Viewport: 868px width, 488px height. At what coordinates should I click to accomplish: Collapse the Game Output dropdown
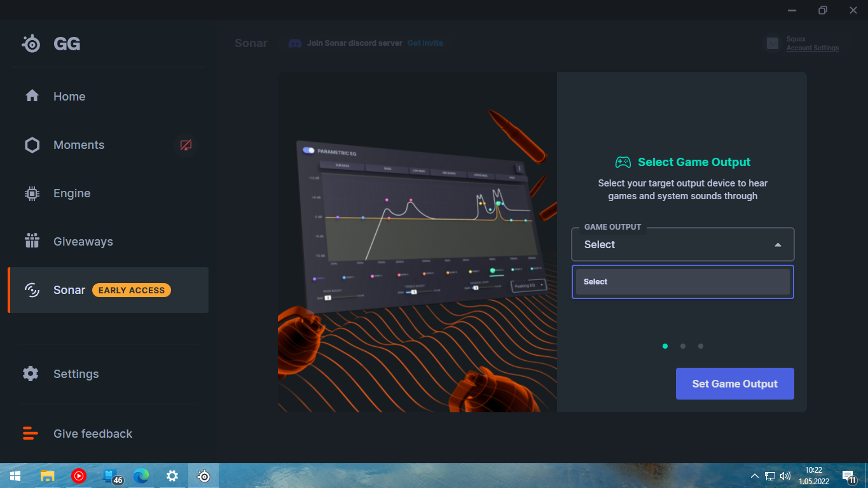778,245
